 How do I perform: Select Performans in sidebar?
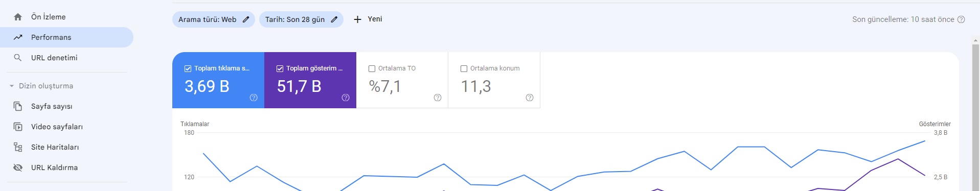tap(66, 37)
